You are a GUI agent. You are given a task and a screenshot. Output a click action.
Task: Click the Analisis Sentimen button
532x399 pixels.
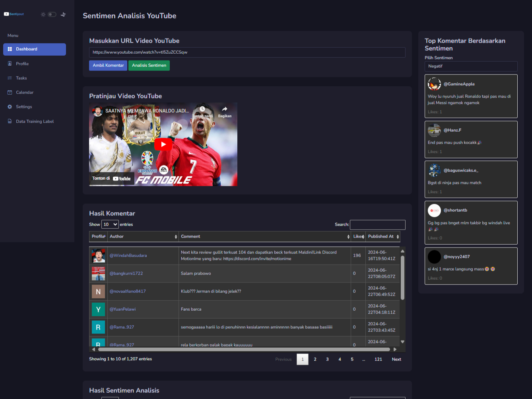149,65
